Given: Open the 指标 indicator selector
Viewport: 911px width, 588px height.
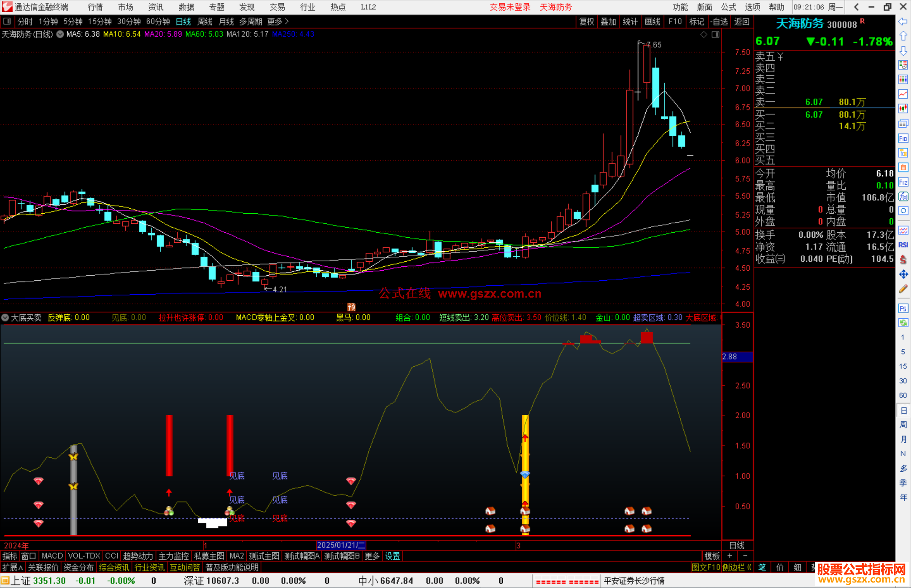Looking at the screenshot, I should pyautogui.click(x=10, y=556).
